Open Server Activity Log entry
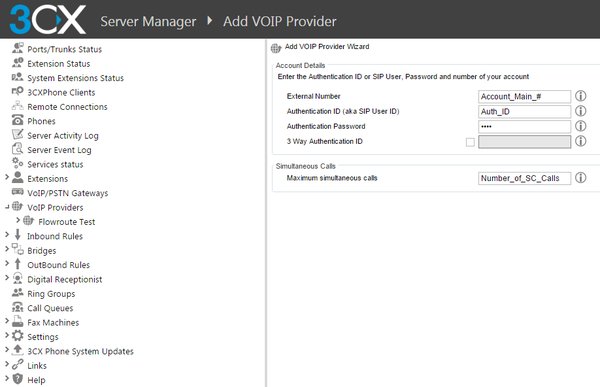 click(x=63, y=136)
